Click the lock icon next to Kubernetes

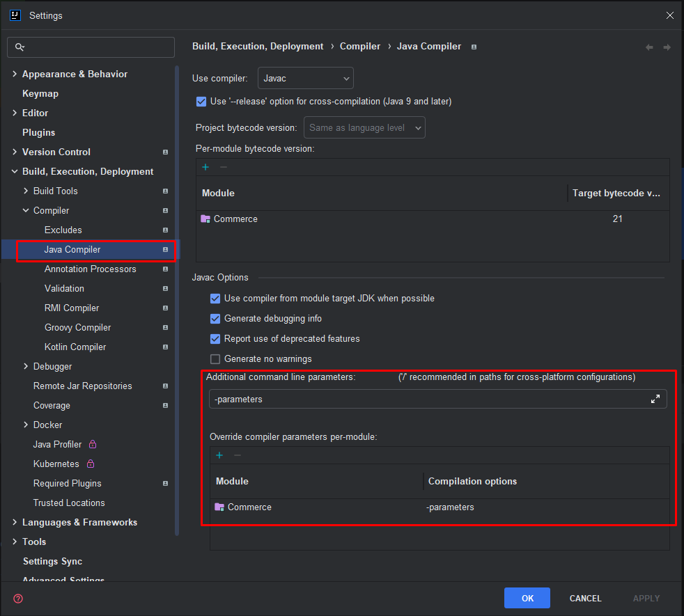(91, 464)
